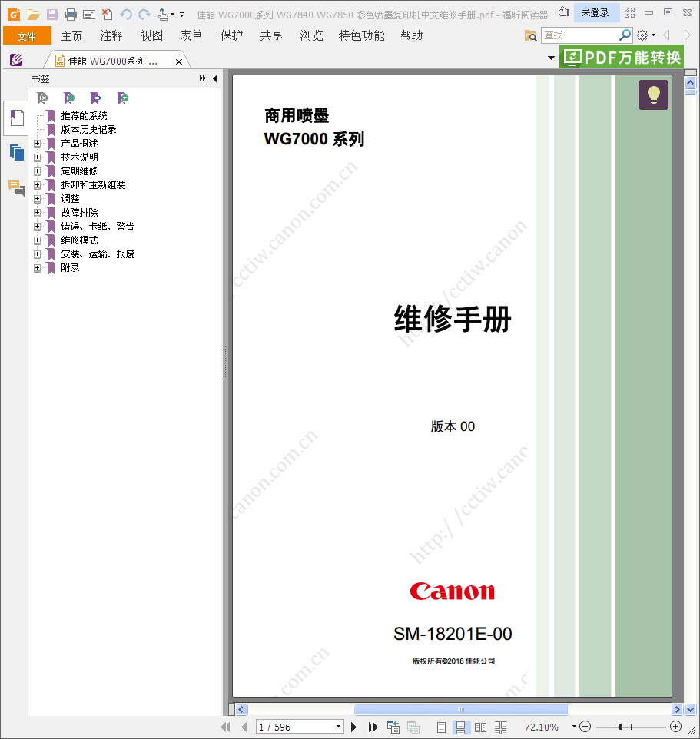This screenshot has height=739, width=700.
Task: Switch to the 注释 ribbon tab
Action: pos(111,36)
